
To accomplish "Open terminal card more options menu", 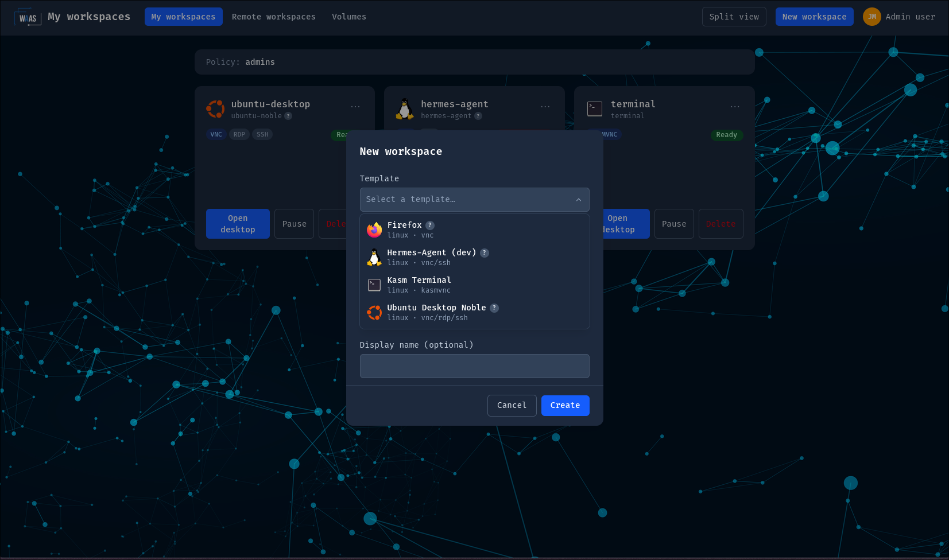I will click(735, 107).
